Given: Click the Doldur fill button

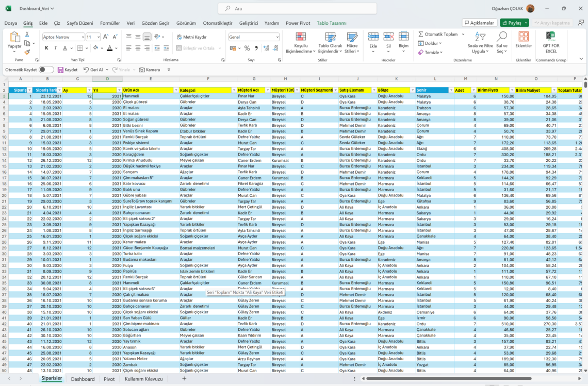Looking at the screenshot, I should (430, 43).
